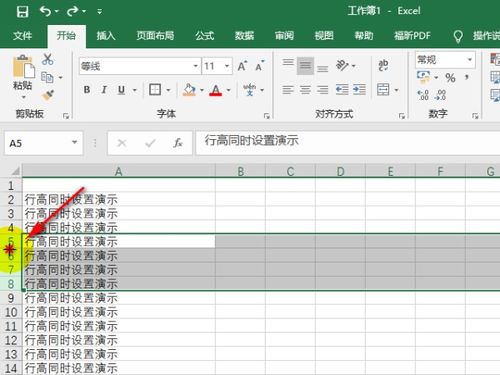Expand the Underline style arrow
The height and width of the screenshot is (375, 500).
coord(135,90)
